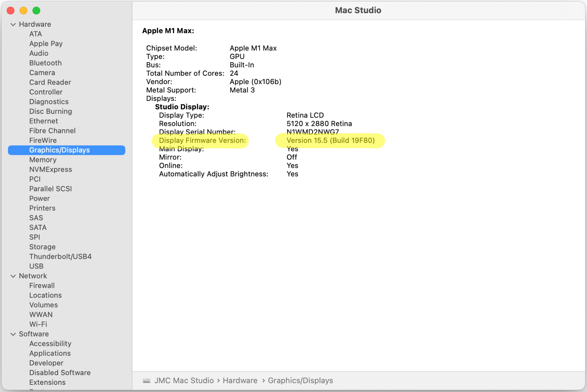The image size is (587, 392).
Task: Click the Mac Studio icon in path bar
Action: [147, 380]
